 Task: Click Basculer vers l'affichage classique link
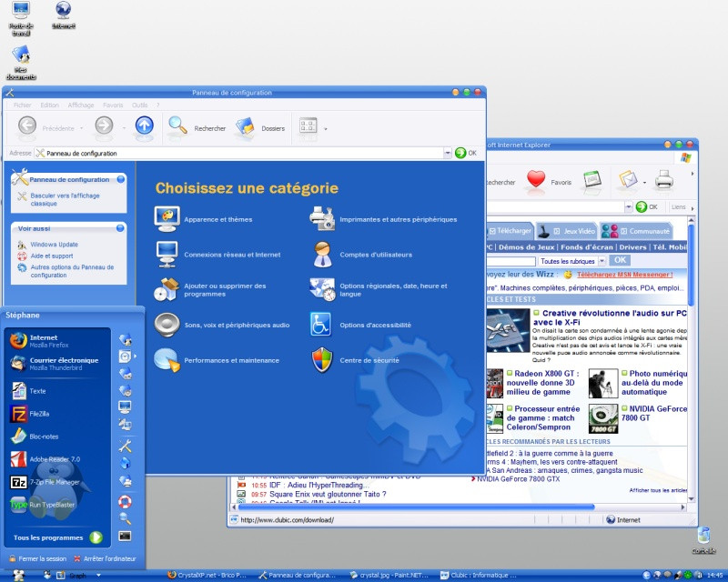[x=61, y=199]
